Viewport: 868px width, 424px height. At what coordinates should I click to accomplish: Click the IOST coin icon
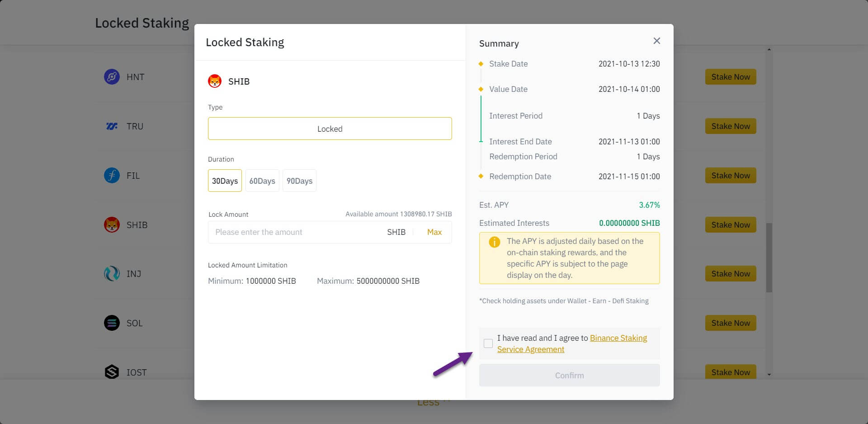(112, 372)
